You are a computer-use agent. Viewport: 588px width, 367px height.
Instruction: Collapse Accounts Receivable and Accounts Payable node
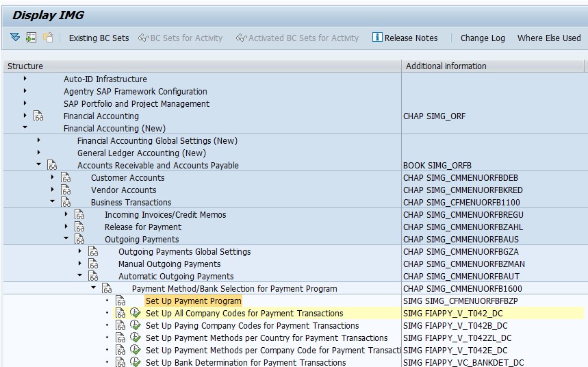[x=38, y=164]
